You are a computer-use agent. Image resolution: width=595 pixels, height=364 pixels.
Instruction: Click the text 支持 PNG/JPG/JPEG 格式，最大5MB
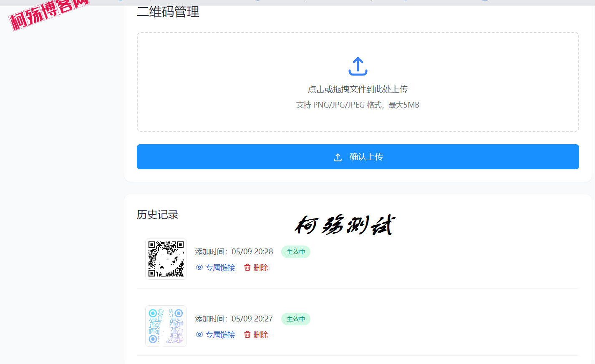[x=358, y=105]
